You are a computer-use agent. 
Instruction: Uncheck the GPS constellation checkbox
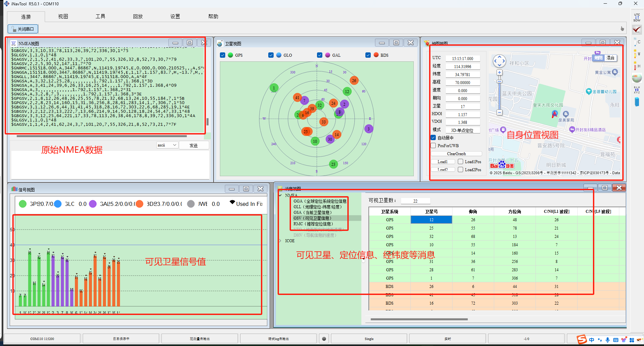223,55
